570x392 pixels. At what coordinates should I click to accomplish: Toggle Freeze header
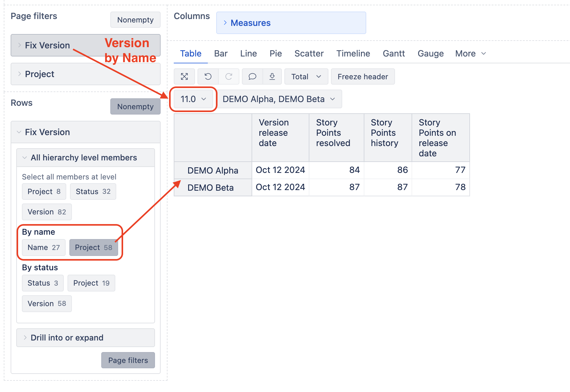pyautogui.click(x=363, y=76)
